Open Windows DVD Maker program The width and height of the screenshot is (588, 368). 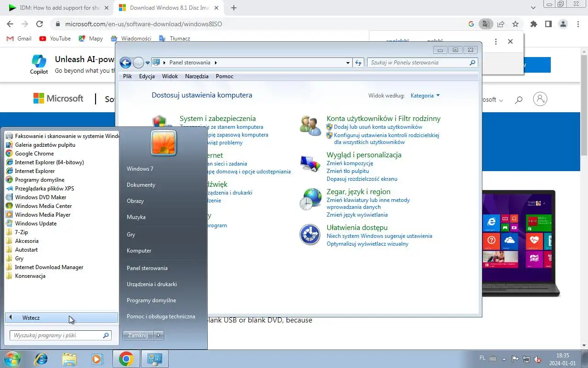point(36,197)
